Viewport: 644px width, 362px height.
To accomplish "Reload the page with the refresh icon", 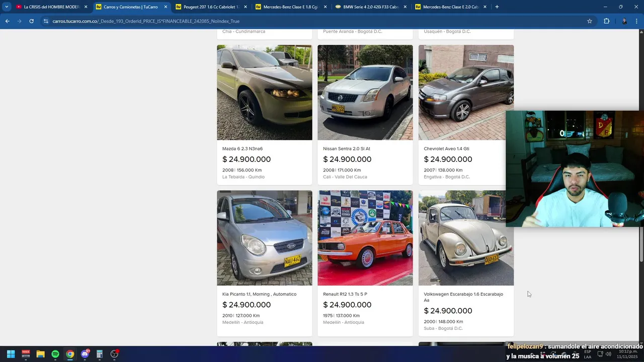I will tap(31, 21).
